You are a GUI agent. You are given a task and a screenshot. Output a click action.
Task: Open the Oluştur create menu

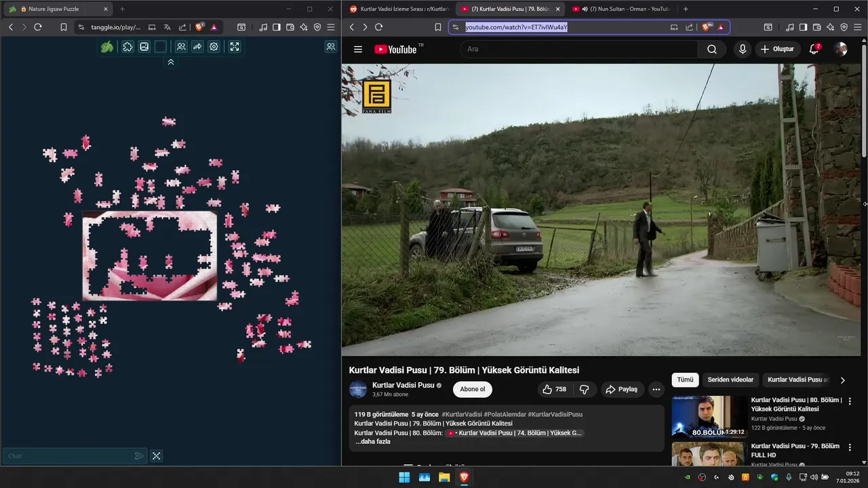click(x=778, y=49)
